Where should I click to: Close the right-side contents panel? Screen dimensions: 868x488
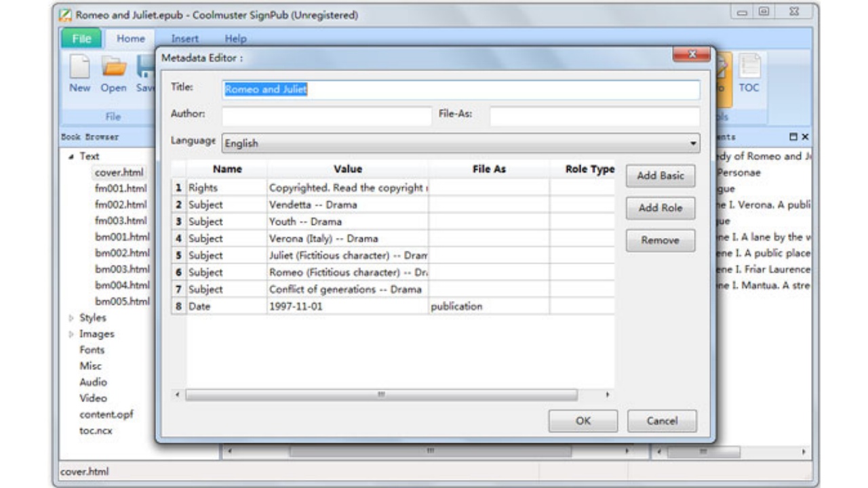point(805,137)
